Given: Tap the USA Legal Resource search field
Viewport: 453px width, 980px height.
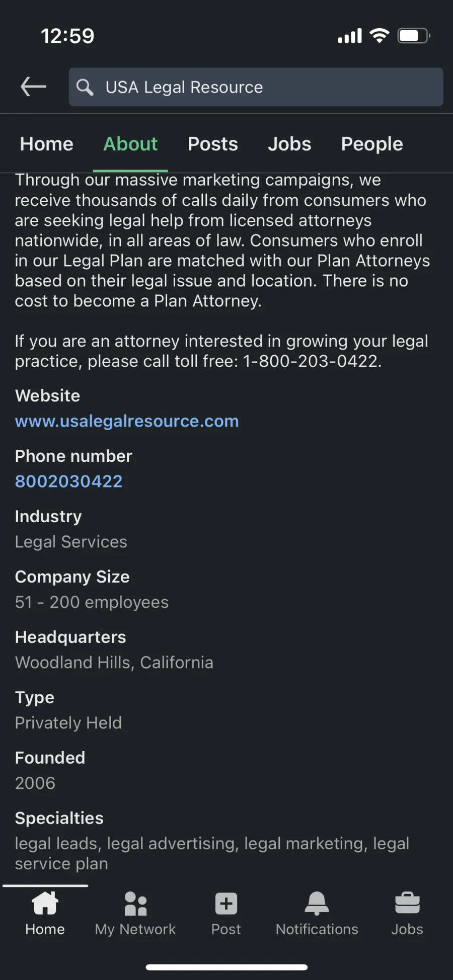Looking at the screenshot, I should 256,87.
